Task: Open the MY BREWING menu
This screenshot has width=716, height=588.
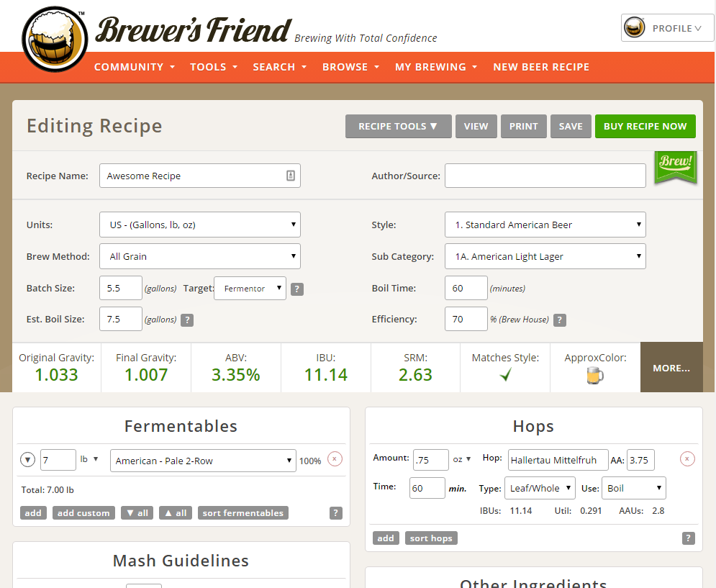Action: pyautogui.click(x=436, y=67)
